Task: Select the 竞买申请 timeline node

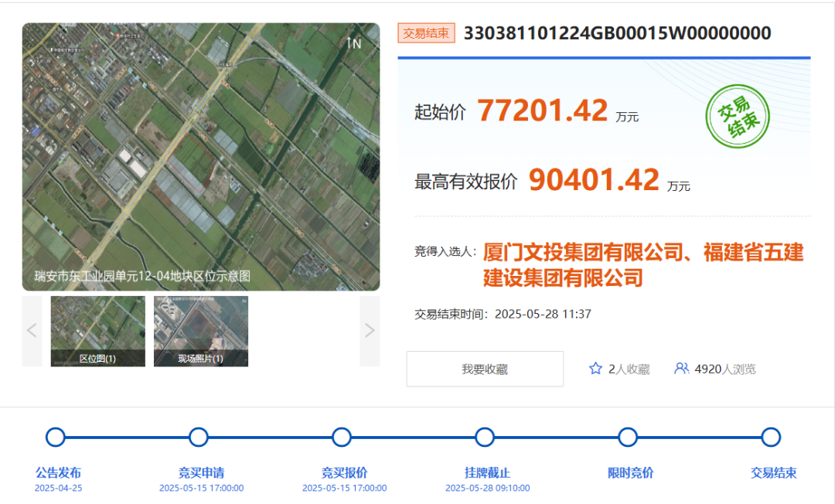Action: coord(199,437)
